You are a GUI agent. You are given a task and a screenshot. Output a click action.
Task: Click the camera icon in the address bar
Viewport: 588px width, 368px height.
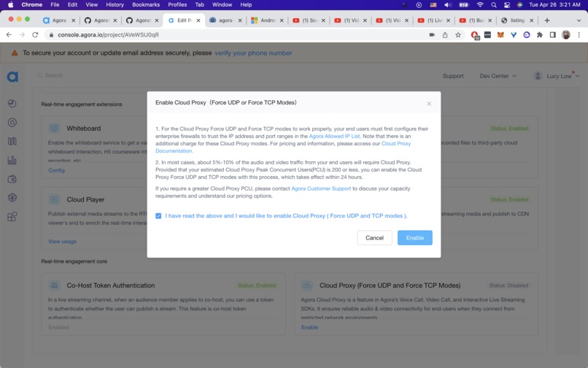pos(432,35)
